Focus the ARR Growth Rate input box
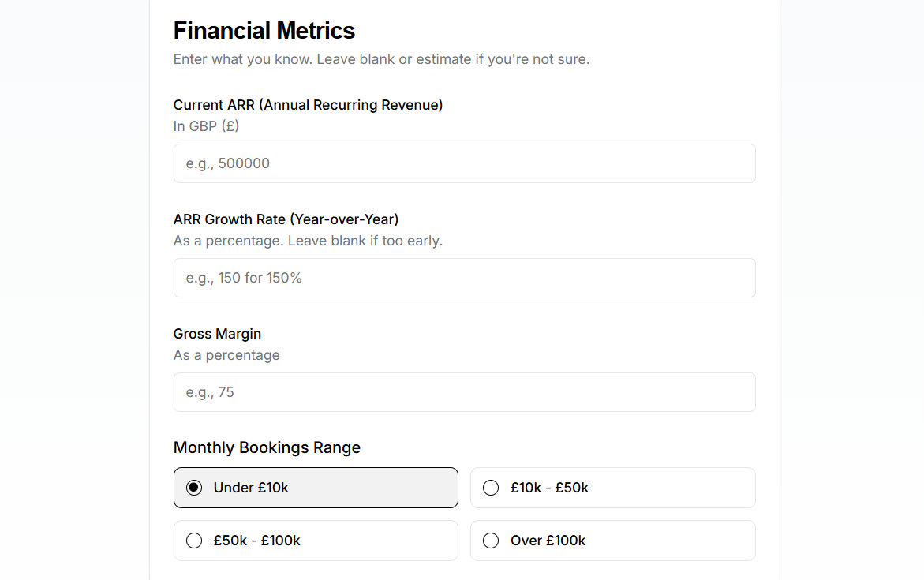The height and width of the screenshot is (580, 924). point(464,278)
